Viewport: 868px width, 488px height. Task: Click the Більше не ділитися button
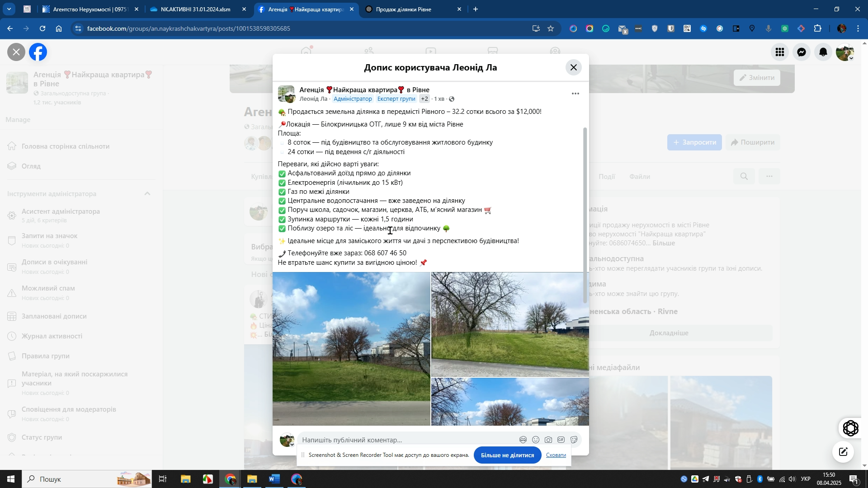[507, 455]
